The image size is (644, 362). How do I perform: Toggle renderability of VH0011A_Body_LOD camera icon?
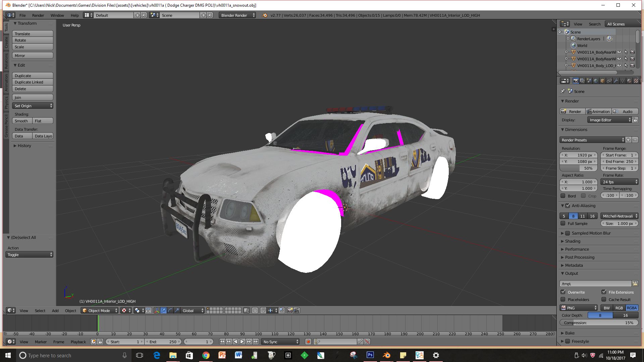click(x=632, y=65)
